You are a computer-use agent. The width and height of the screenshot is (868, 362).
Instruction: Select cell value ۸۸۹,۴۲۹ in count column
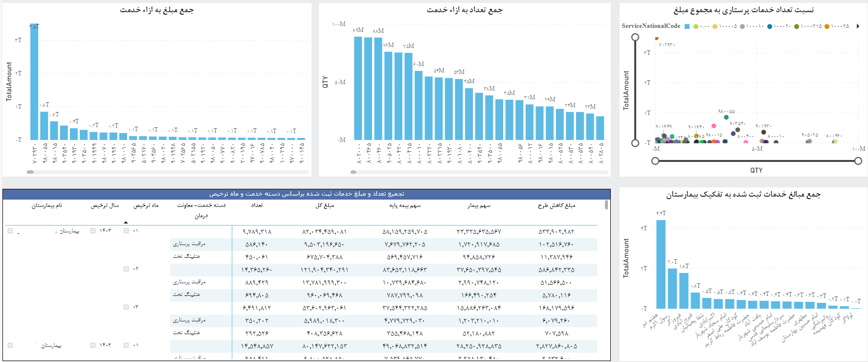pos(257,282)
